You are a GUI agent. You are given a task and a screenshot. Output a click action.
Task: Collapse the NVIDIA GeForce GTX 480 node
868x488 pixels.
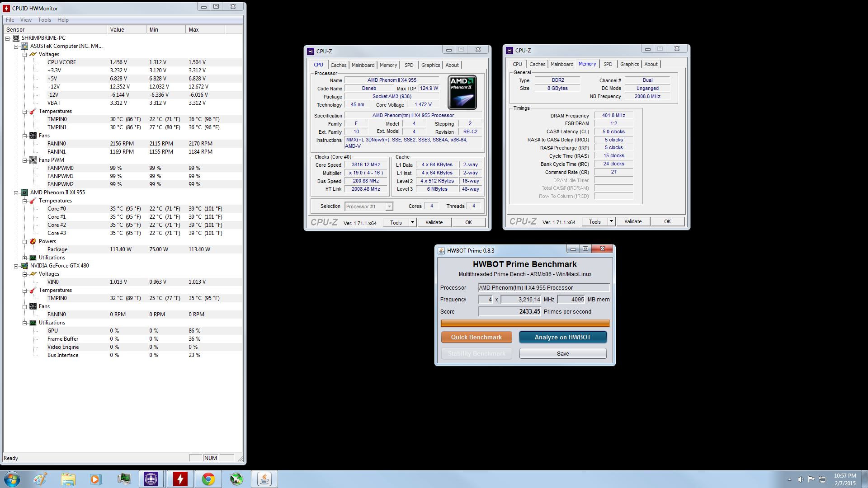pos(16,266)
